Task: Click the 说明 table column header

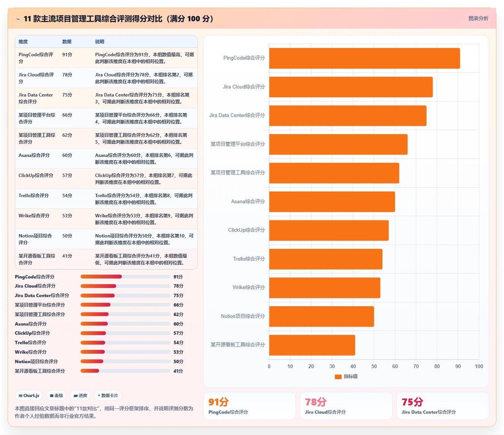Action: tap(100, 42)
